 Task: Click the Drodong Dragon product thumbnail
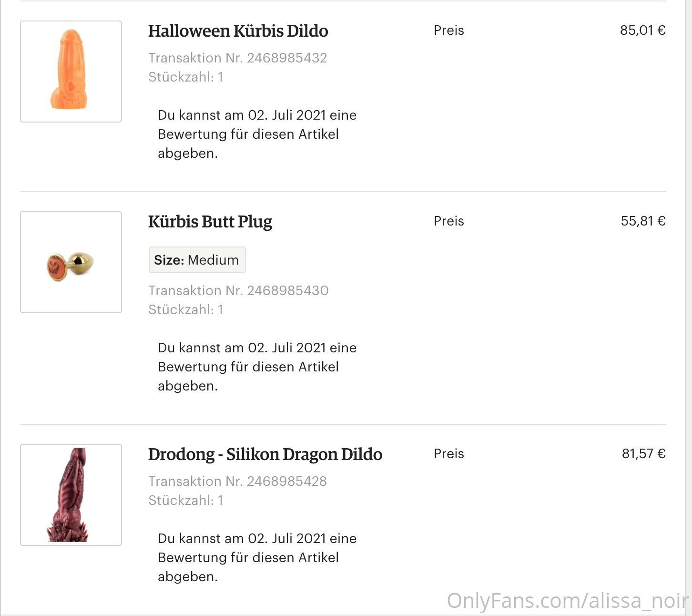pos(71,495)
